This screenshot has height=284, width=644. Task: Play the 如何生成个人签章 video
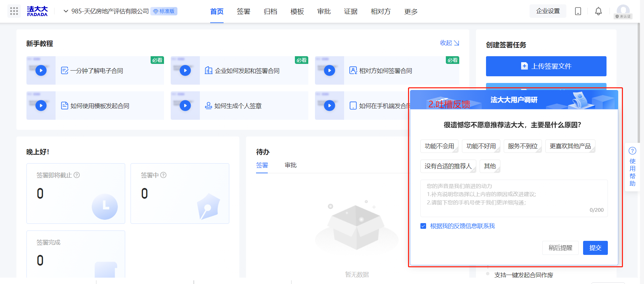coord(185,105)
